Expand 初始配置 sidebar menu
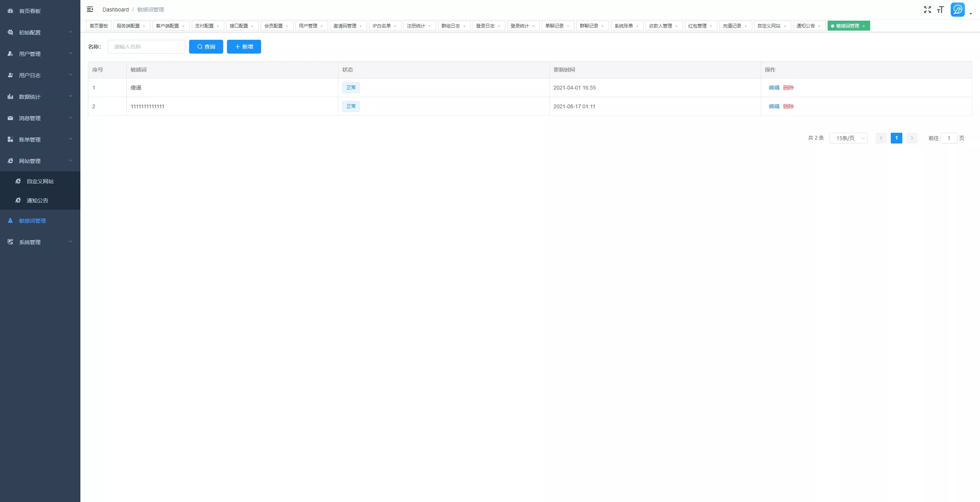Image resolution: width=980 pixels, height=502 pixels. coord(40,32)
